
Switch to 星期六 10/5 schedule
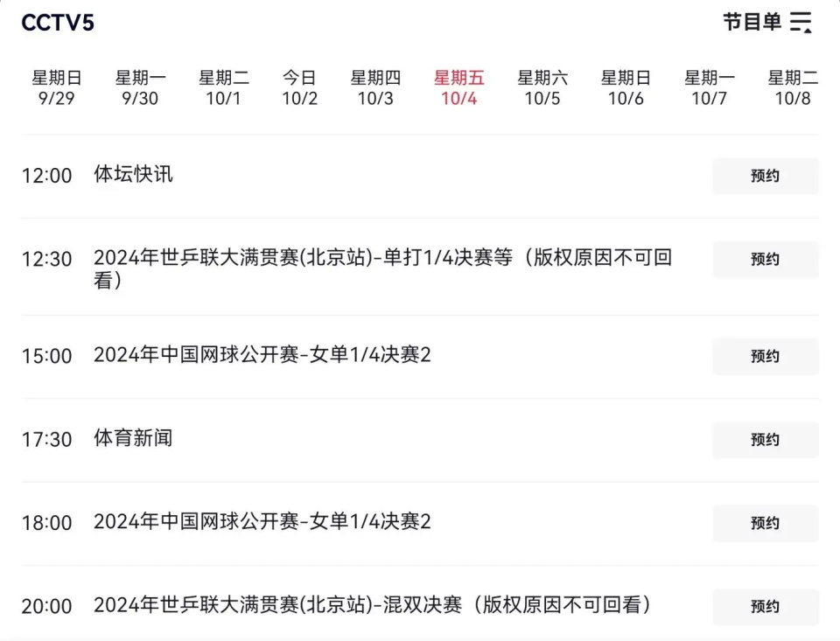point(542,88)
